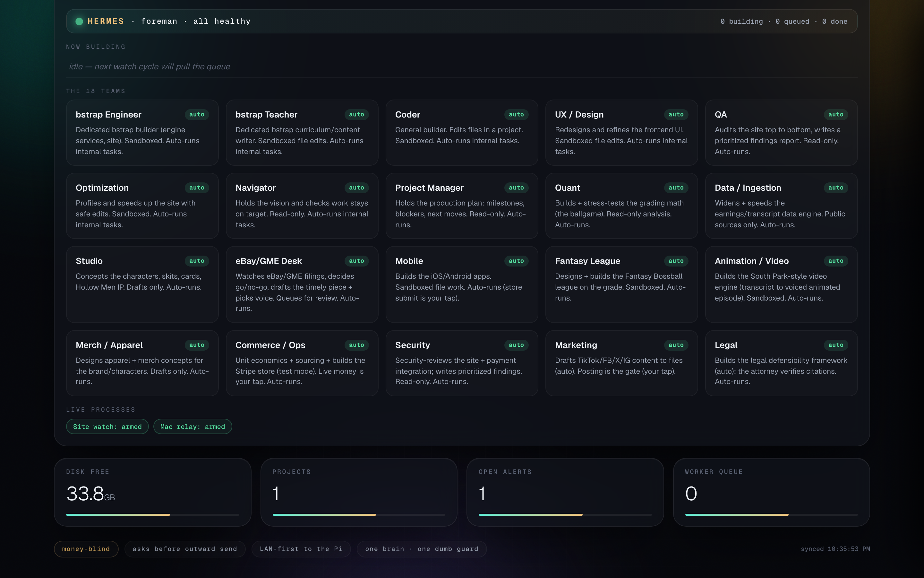Toggle auto badge on Coder card
Viewport: 924px width, 578px height.
[516, 114]
